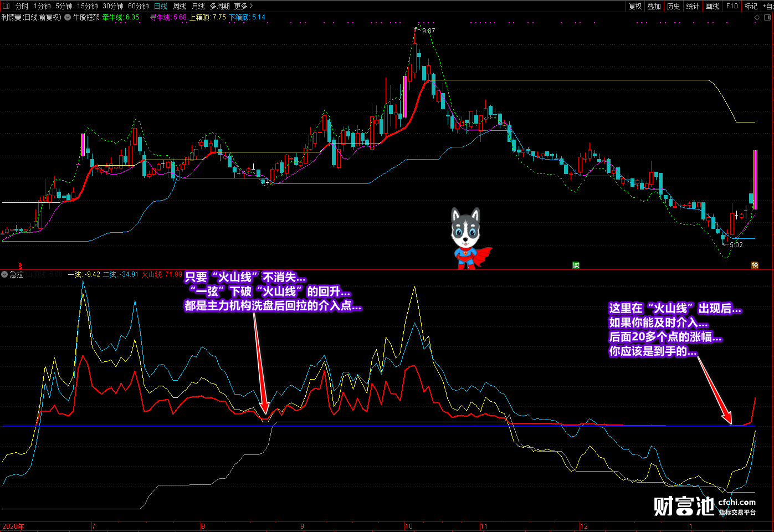Expand the 牛股框架 indicator dropdown
This screenshot has width=774, height=532.
coord(68,17)
